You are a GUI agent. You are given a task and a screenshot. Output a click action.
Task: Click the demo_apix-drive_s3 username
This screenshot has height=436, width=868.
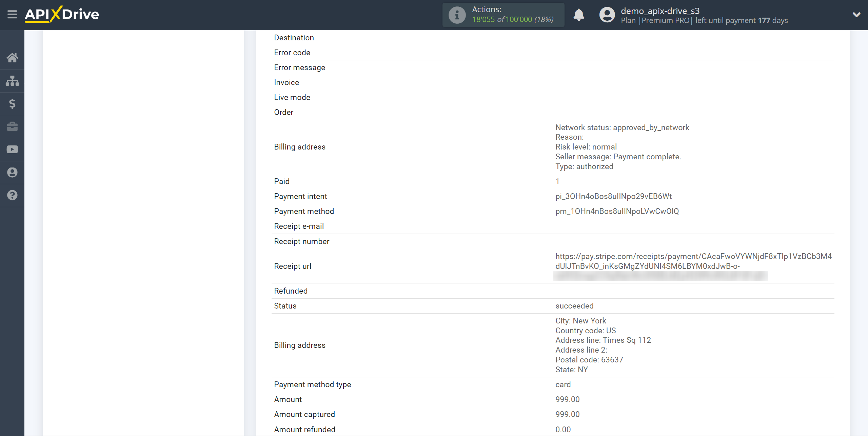(x=660, y=11)
